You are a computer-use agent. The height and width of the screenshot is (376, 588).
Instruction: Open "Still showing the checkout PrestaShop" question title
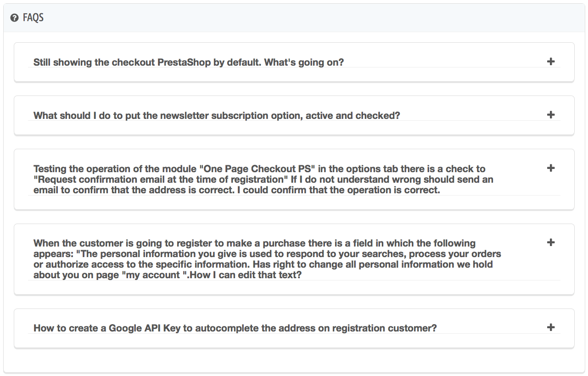188,62
